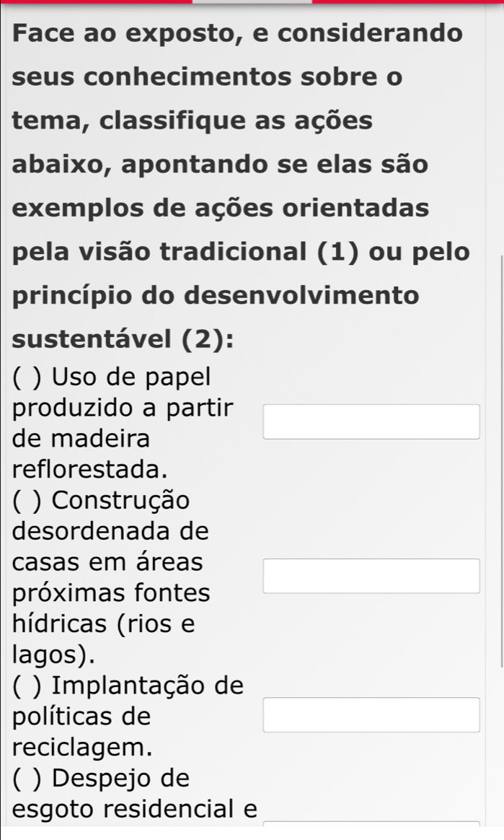
Task: Click the "princípio do desenvolvimento" line
Action: click(x=216, y=296)
